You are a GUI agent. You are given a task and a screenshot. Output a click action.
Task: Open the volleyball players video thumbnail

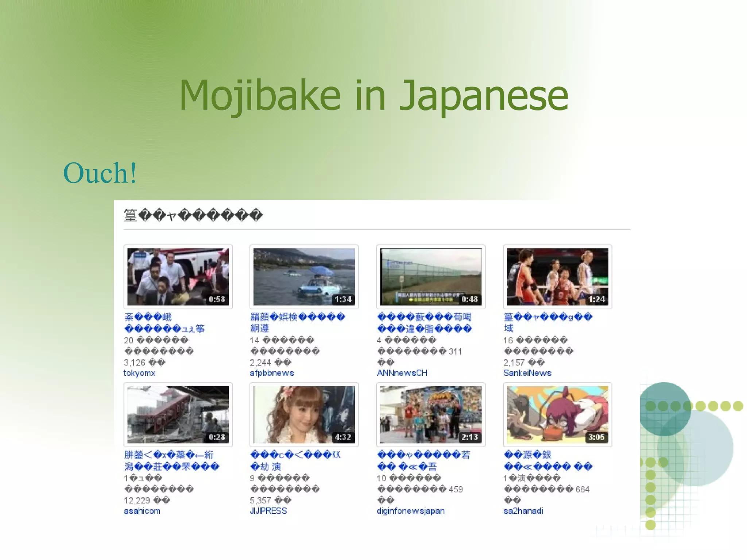[557, 277]
